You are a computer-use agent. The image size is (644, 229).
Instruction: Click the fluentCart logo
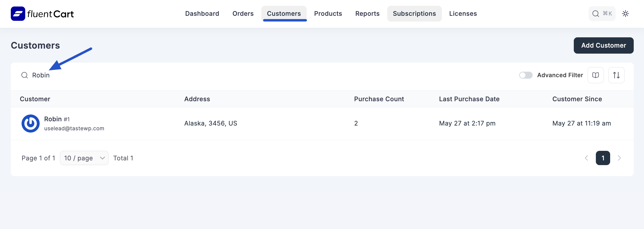tap(42, 14)
